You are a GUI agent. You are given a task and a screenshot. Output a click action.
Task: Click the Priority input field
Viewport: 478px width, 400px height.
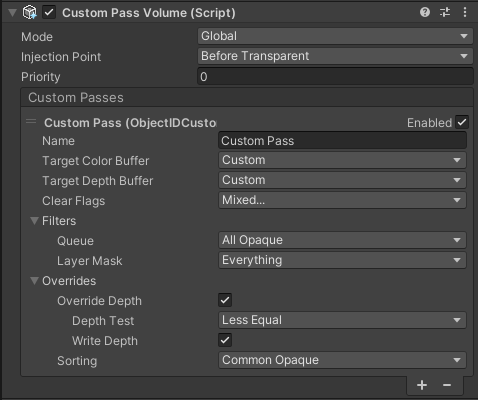click(x=335, y=76)
